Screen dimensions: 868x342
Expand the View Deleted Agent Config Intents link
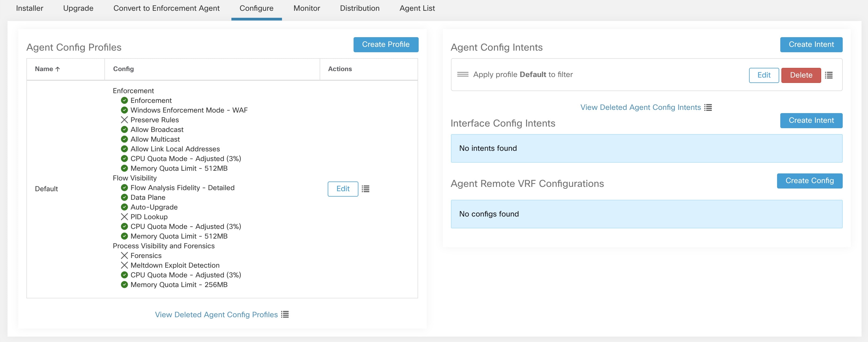click(x=640, y=106)
